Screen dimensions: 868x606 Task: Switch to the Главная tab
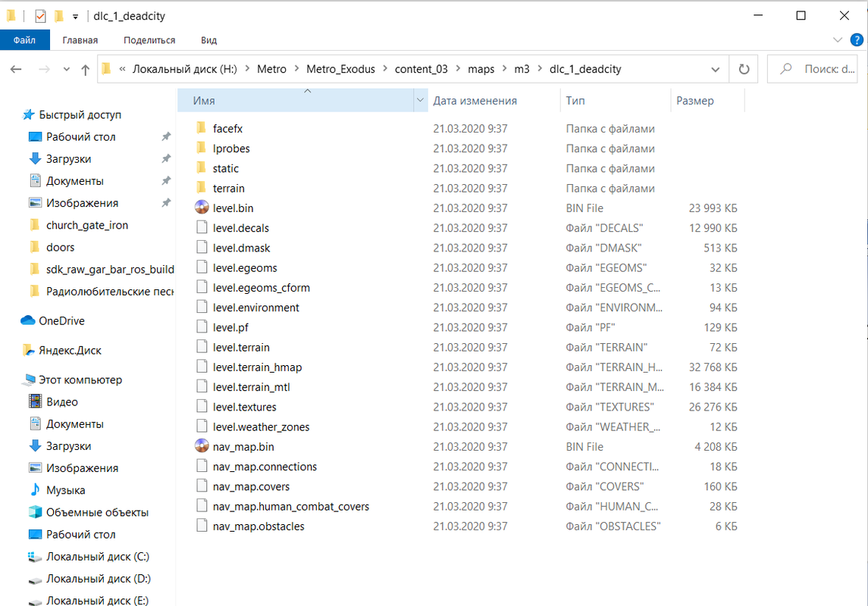(x=80, y=40)
